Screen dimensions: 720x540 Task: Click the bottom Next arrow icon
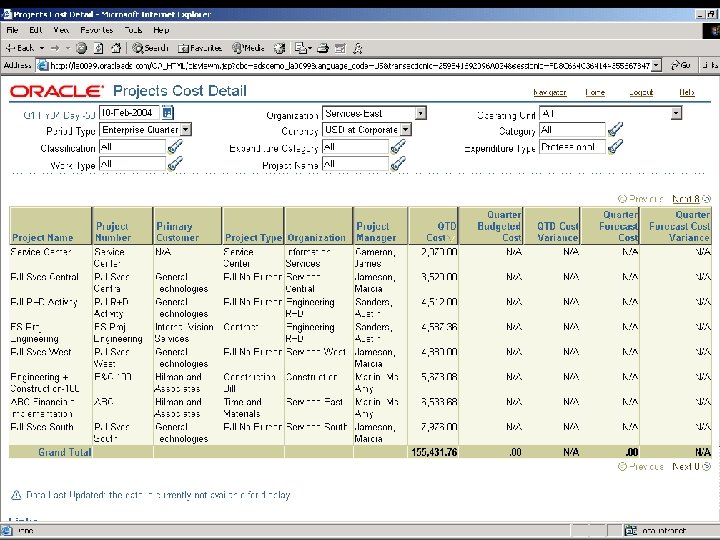(x=706, y=467)
